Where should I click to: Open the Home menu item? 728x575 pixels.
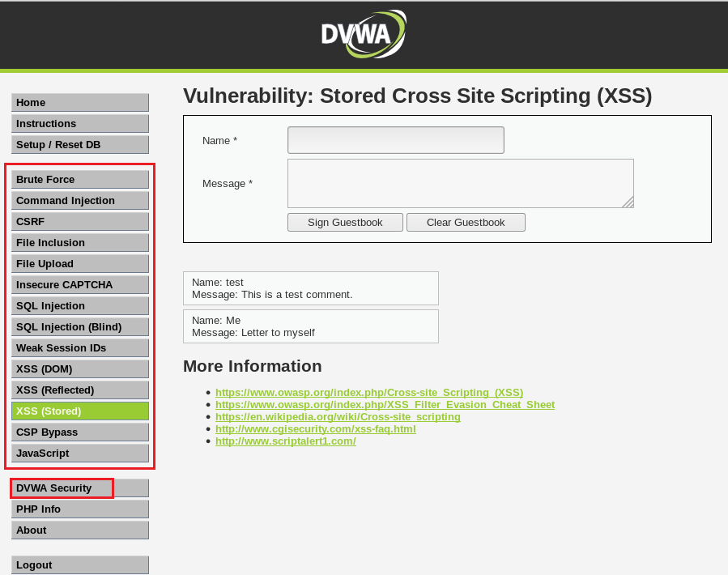(x=80, y=103)
